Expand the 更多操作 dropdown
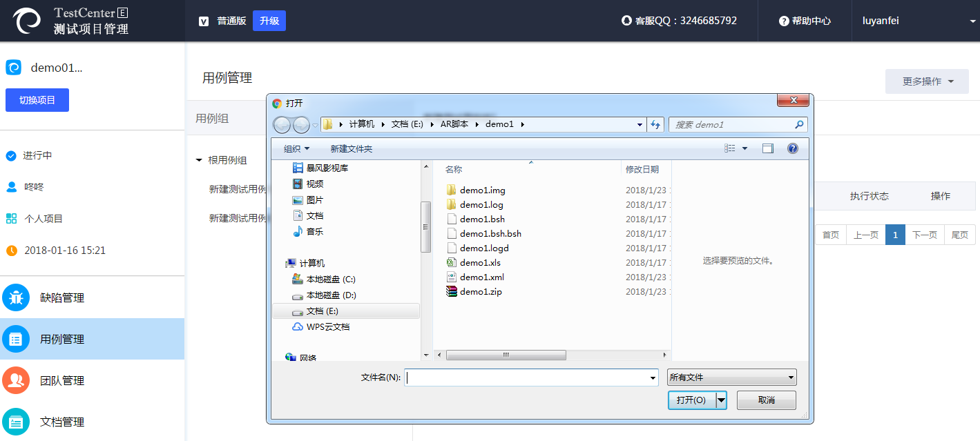The image size is (980, 441). pos(928,81)
